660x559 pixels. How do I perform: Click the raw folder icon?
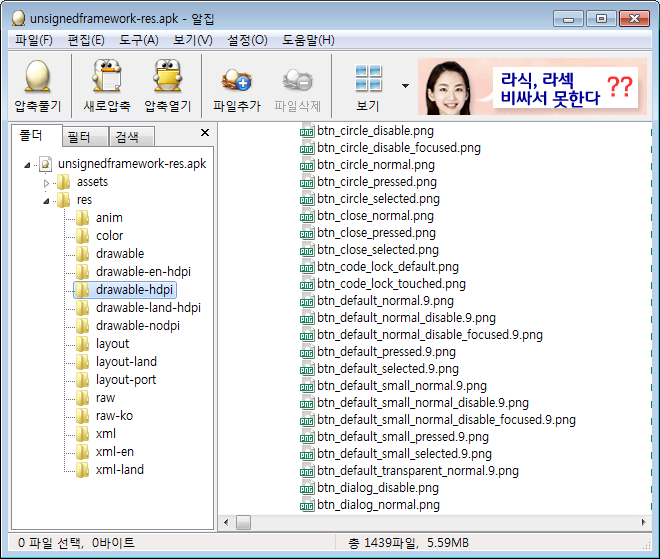coord(82,398)
